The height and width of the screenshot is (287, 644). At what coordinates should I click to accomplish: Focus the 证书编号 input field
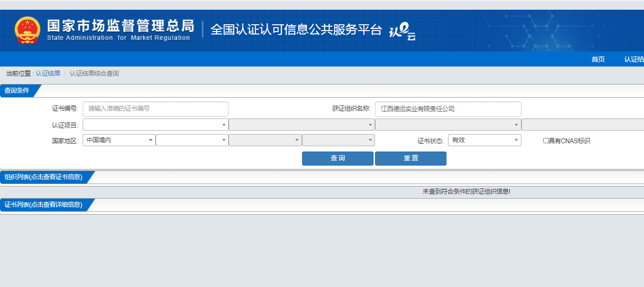(x=156, y=109)
